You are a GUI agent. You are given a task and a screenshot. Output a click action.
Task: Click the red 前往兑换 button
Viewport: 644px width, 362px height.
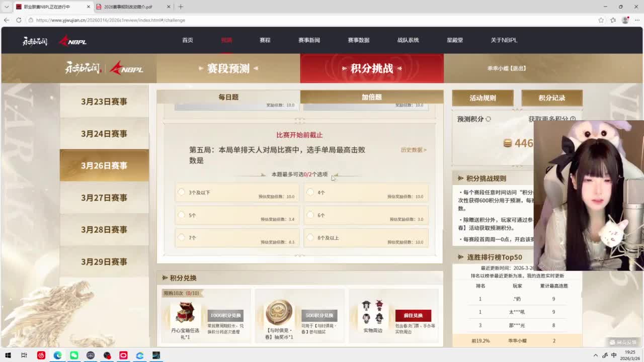pos(413,316)
